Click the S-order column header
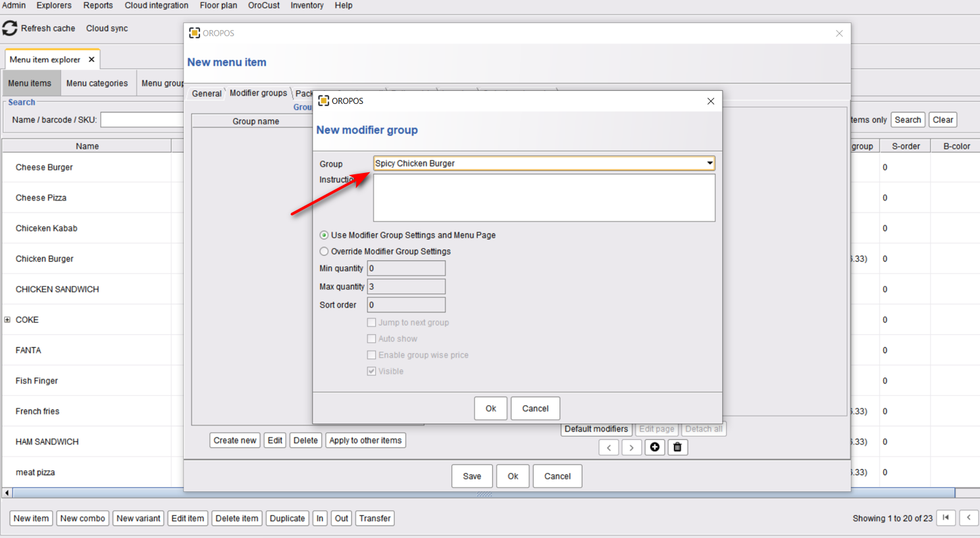Screen dimensions: 980x538 click(906, 146)
